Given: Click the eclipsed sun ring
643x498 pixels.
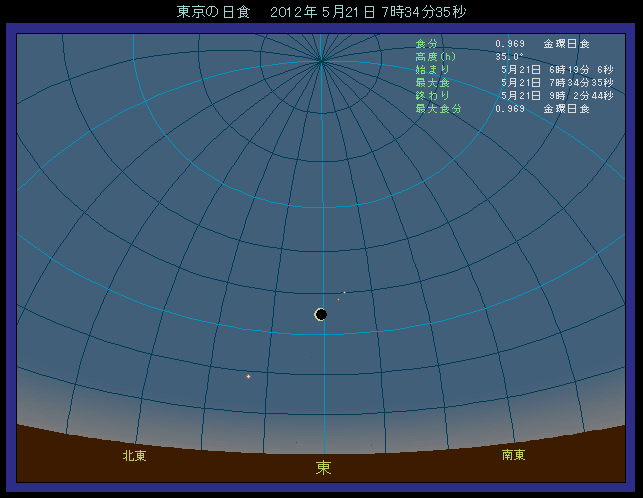Looking at the screenshot, I should click(321, 314).
